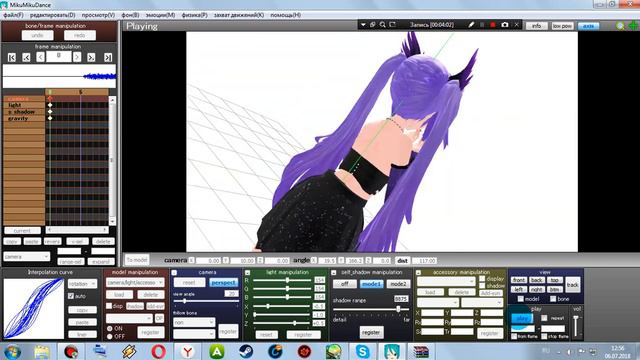Stop the screen recording (red button)
The height and width of the screenshot is (360, 640).
(493, 25)
